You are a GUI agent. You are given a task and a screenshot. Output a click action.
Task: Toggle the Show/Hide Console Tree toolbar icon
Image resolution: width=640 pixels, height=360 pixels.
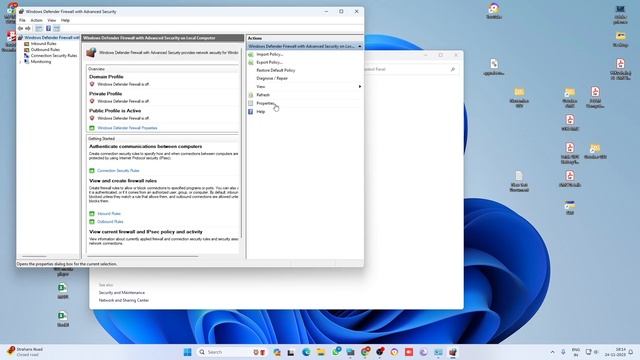click(39, 29)
